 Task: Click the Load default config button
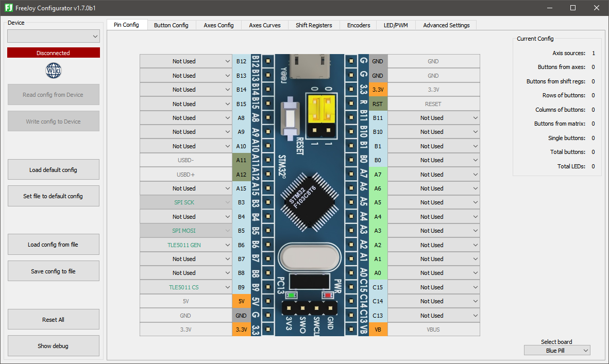coord(54,169)
